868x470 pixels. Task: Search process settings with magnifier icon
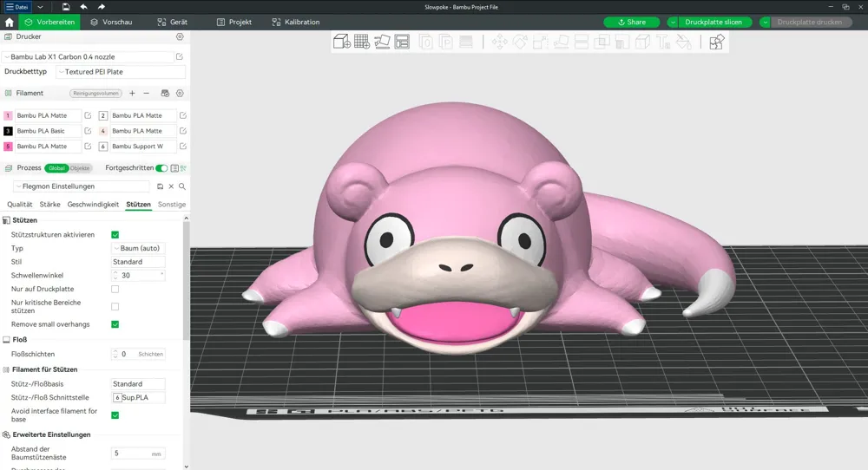182,186
